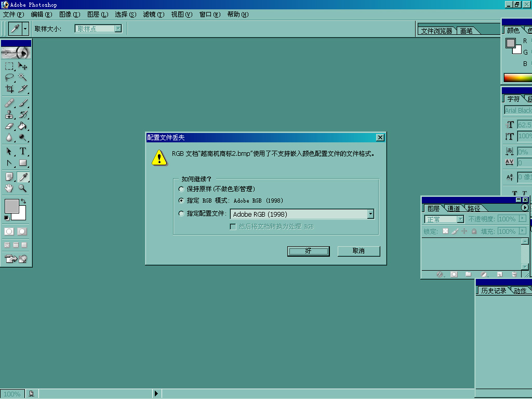
Task: Open the 文件 (F) menu
Action: pyautogui.click(x=14, y=14)
